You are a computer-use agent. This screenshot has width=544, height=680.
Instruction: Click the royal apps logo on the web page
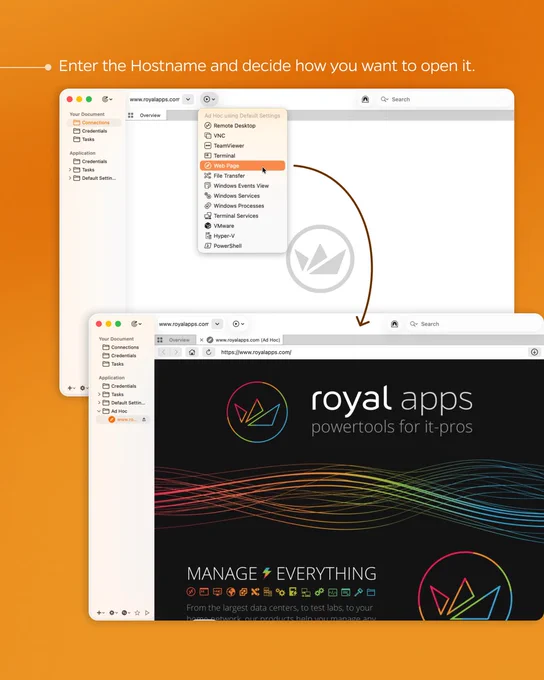(257, 412)
